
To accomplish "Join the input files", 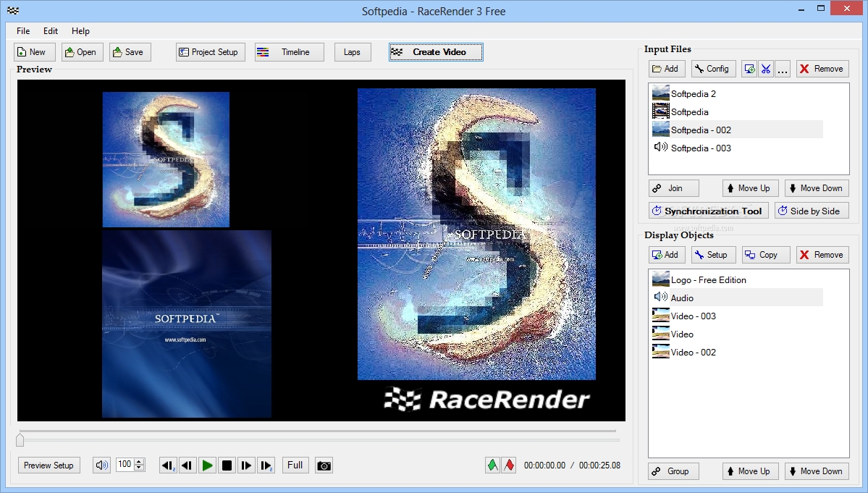I will click(674, 188).
